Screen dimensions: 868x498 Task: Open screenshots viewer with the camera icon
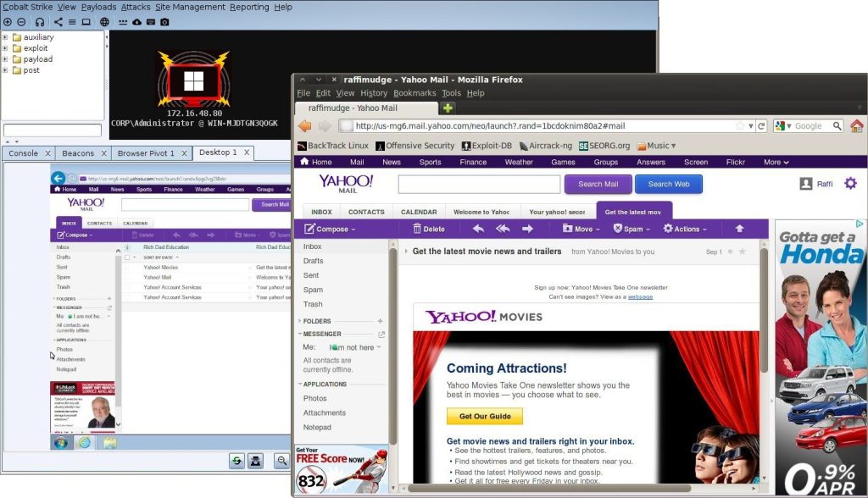coord(165,22)
